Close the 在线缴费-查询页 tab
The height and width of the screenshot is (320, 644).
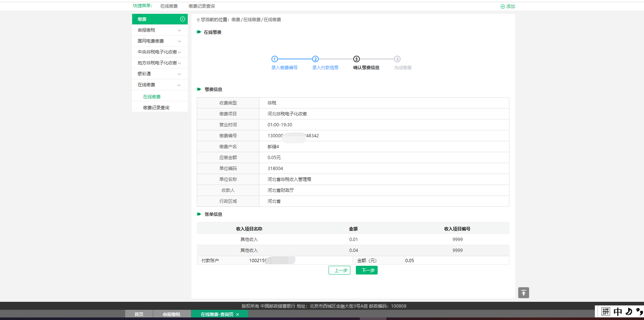tap(238, 315)
